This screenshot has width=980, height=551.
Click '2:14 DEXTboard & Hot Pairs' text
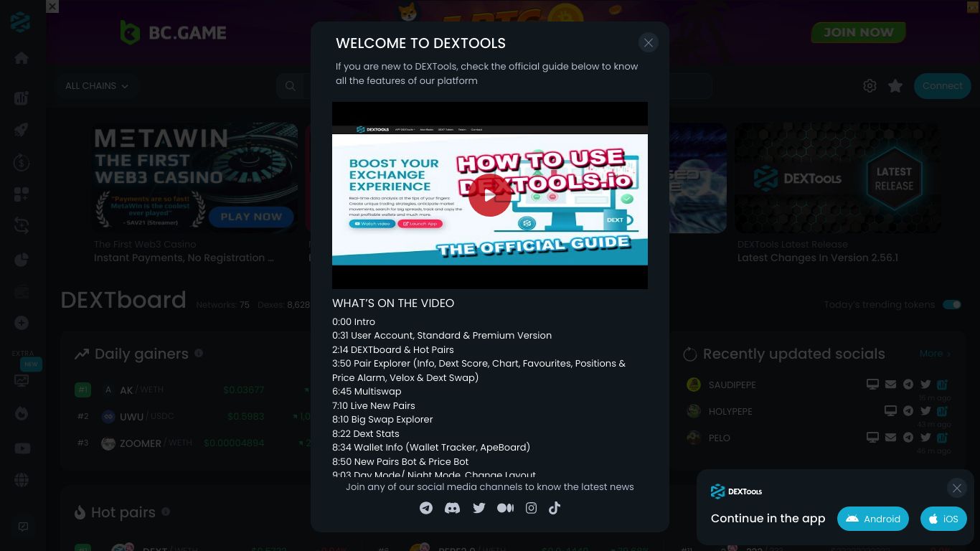[393, 349]
